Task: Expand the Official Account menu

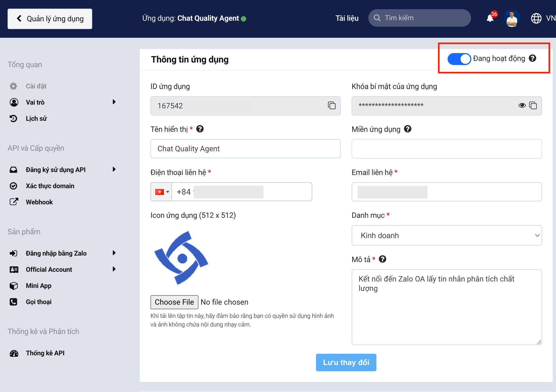Action: tap(49, 269)
